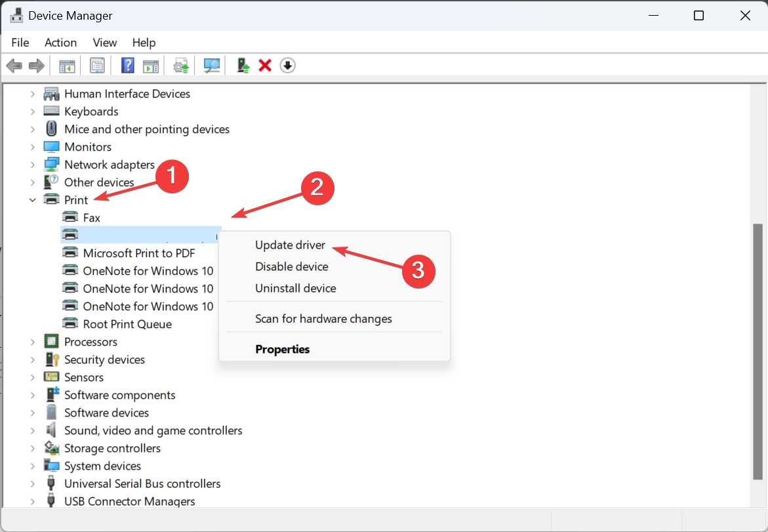Click the System devices icon
768x532 pixels.
pyautogui.click(x=51, y=465)
